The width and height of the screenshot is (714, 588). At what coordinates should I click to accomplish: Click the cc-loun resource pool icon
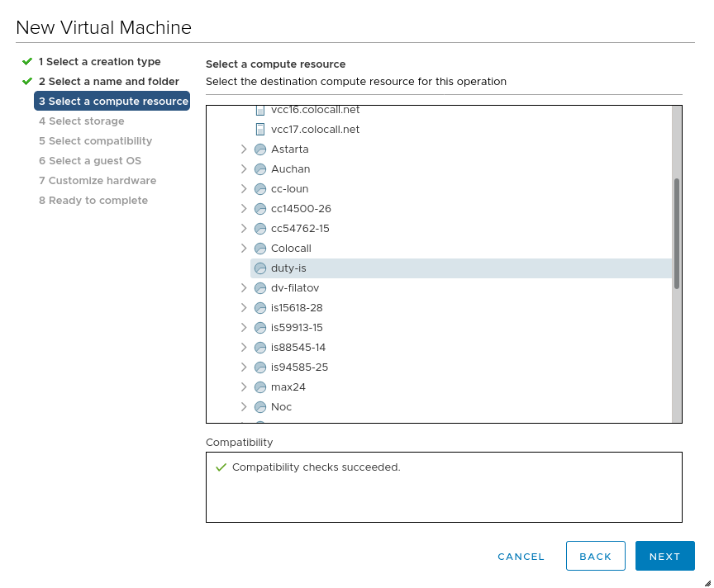(260, 189)
